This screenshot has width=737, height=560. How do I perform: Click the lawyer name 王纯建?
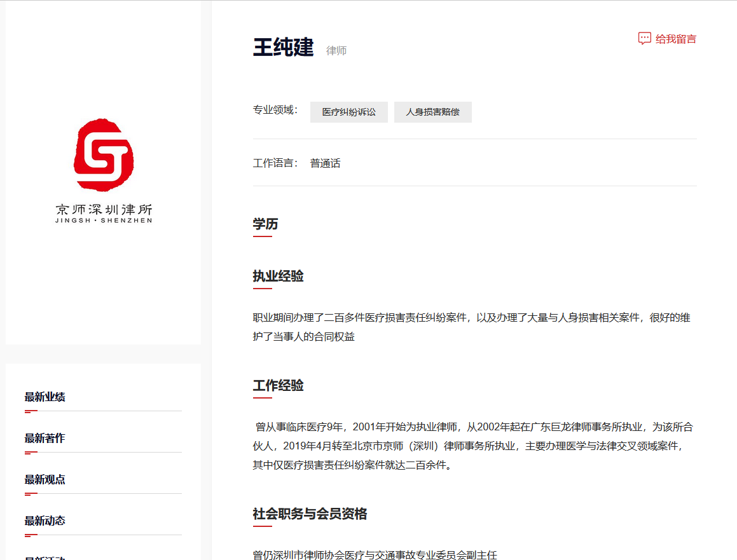pyautogui.click(x=283, y=48)
